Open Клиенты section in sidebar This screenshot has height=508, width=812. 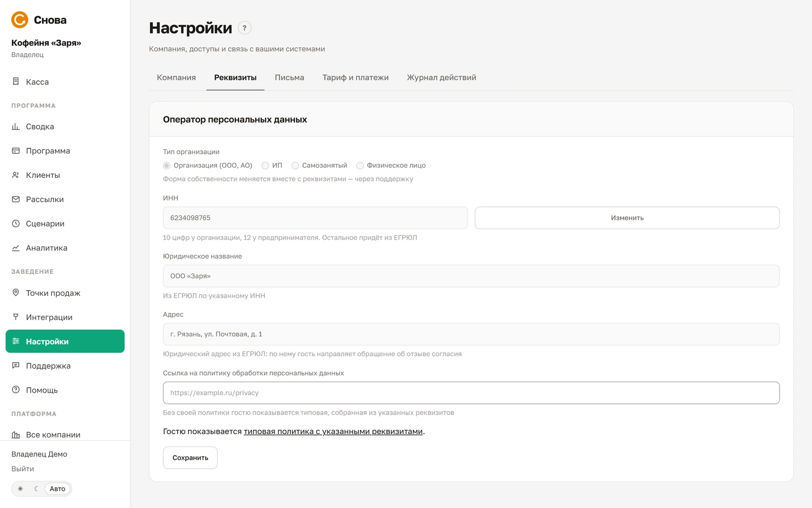point(65,175)
